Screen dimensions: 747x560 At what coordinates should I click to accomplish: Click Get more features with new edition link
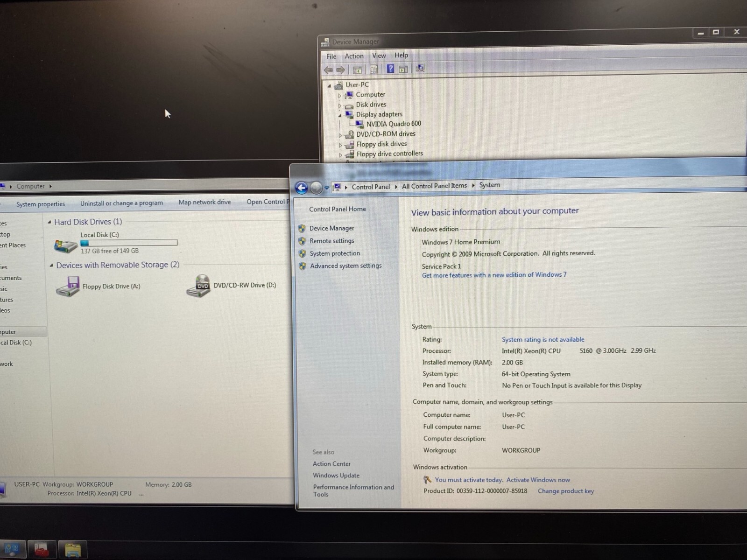[494, 275]
